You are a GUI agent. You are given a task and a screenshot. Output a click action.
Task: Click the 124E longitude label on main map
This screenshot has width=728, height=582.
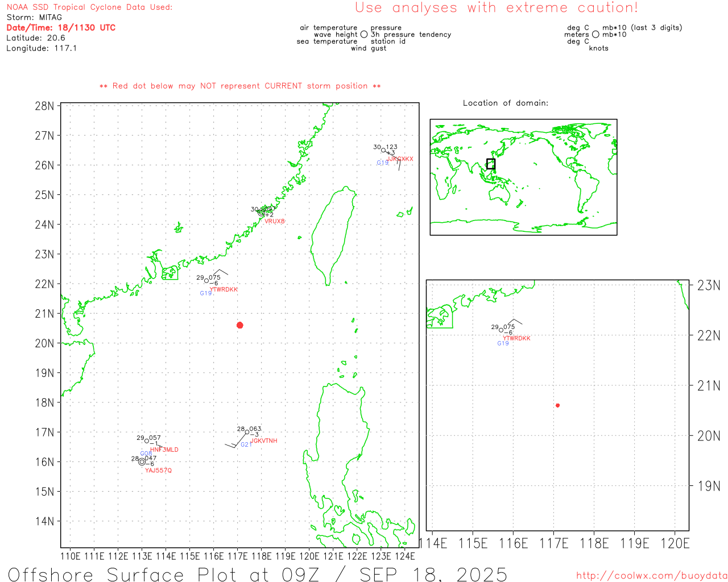pyautogui.click(x=405, y=556)
